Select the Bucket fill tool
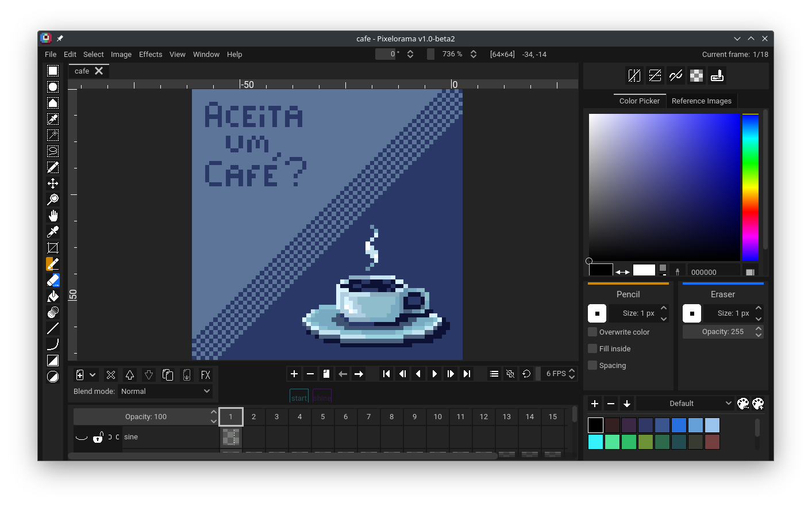Viewport: 812px width, 506px height. click(x=53, y=296)
